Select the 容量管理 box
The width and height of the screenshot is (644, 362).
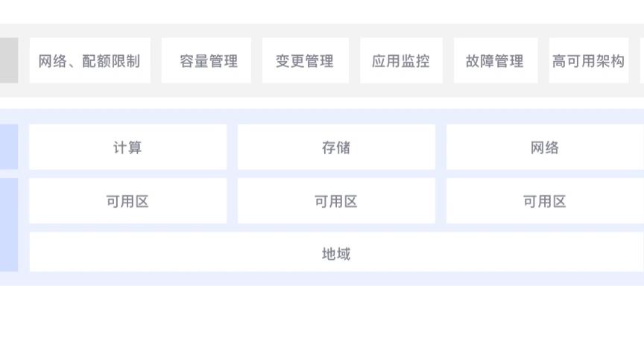click(206, 61)
